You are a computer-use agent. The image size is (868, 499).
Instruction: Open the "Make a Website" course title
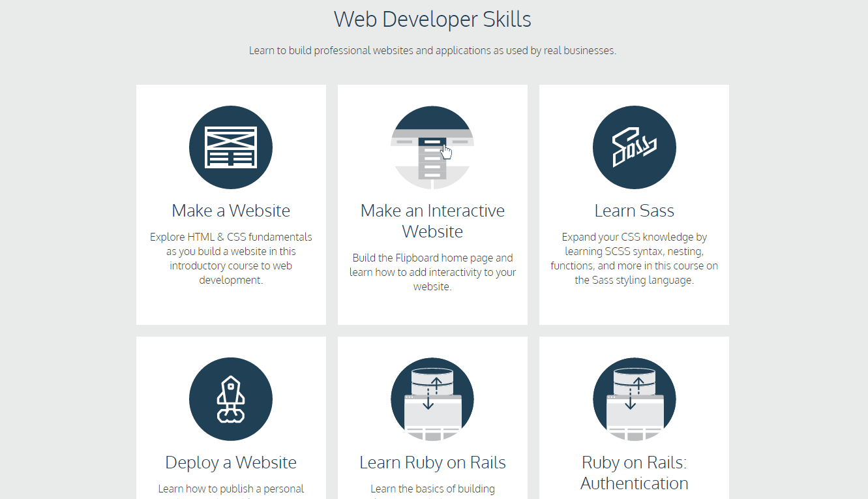tap(231, 210)
